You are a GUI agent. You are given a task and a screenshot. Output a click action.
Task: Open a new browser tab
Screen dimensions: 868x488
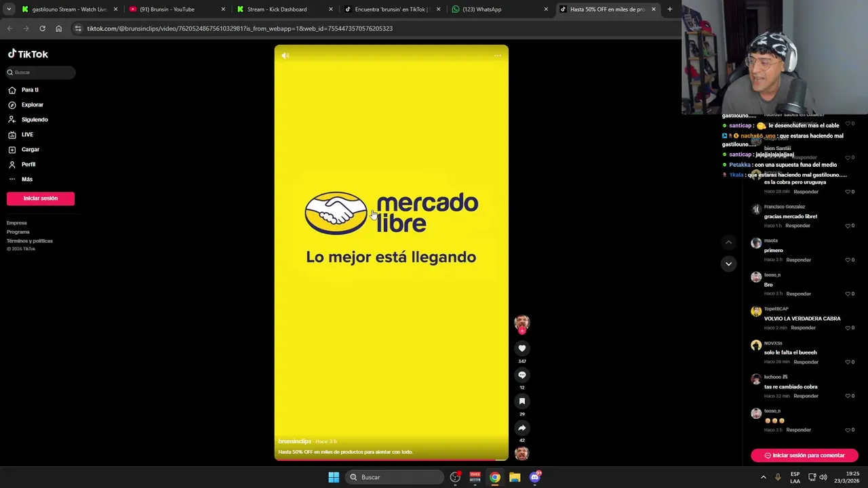point(670,9)
